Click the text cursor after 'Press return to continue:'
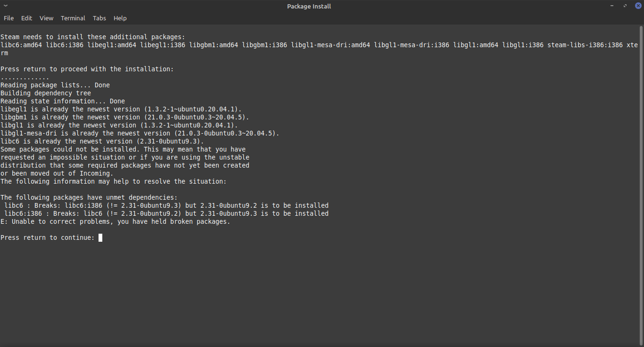Image resolution: width=644 pixels, height=347 pixels. pyautogui.click(x=100, y=237)
